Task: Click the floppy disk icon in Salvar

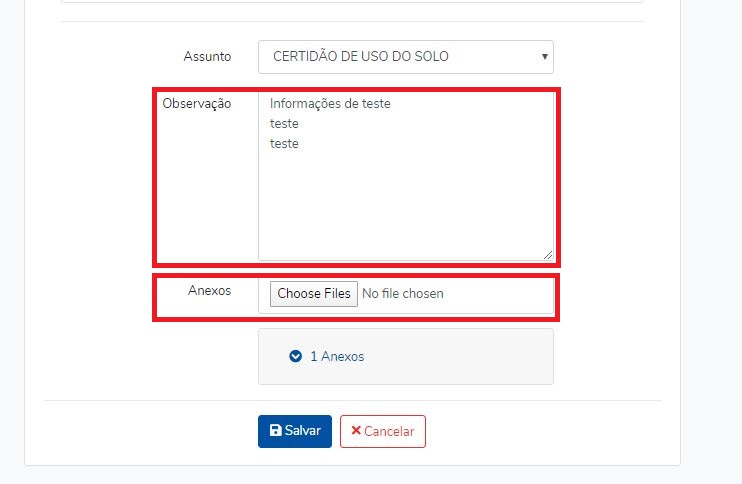Action: [x=275, y=430]
